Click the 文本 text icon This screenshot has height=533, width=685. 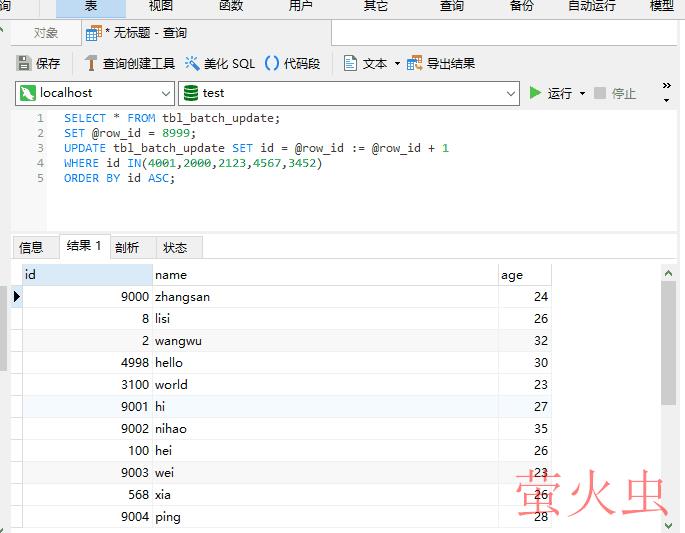pos(351,63)
